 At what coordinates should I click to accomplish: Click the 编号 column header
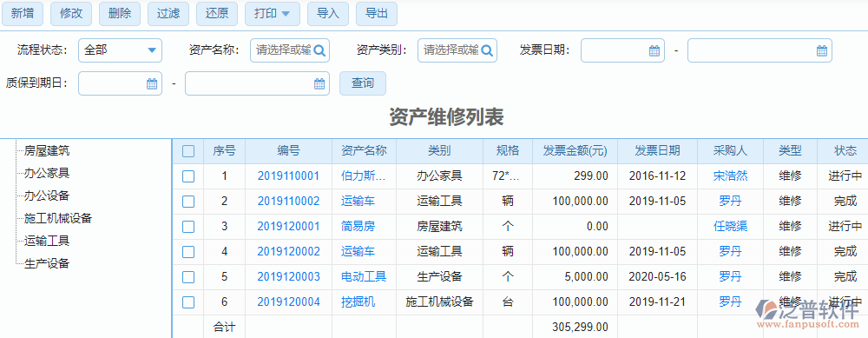tap(288, 150)
